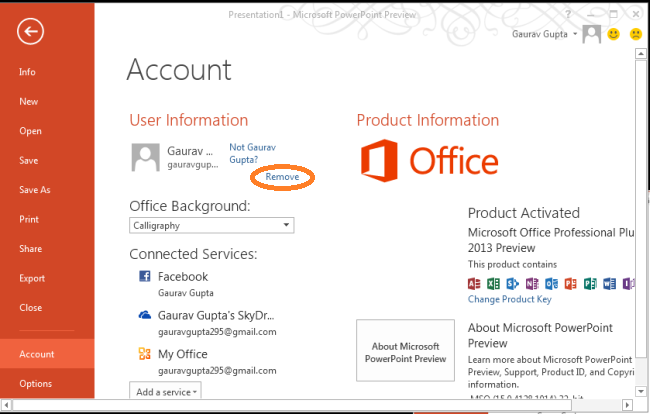The image size is (650, 414).
Task: Open Options from the sidebar
Action: [x=36, y=384]
